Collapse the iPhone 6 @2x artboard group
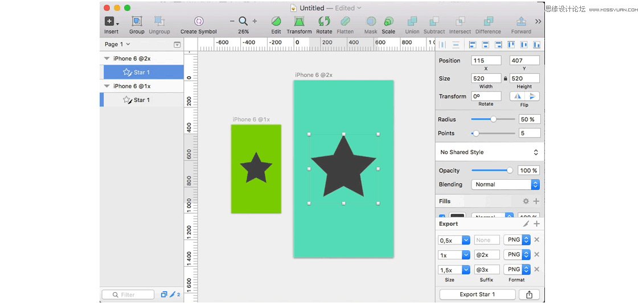 pos(106,59)
